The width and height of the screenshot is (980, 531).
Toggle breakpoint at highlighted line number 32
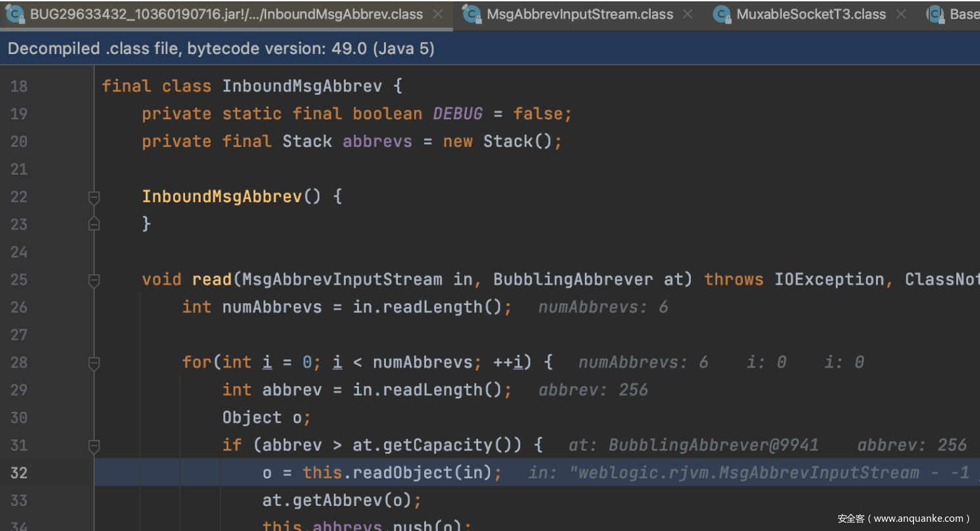(19, 473)
